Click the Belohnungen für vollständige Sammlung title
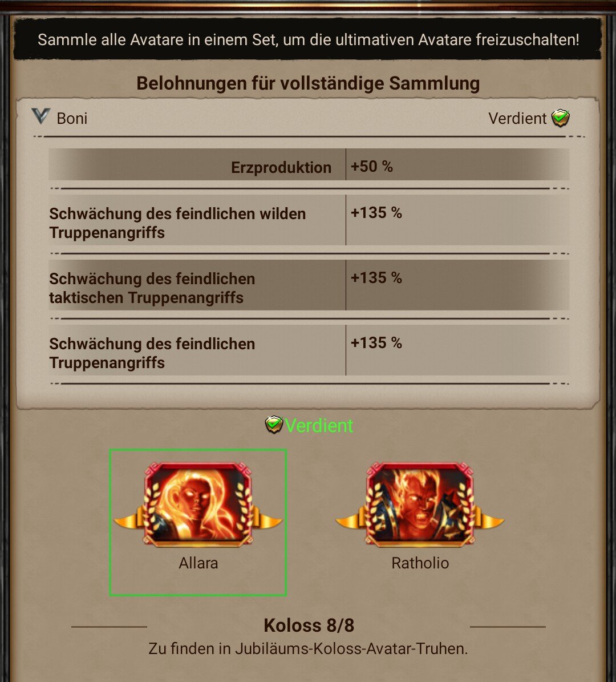 coord(308,83)
